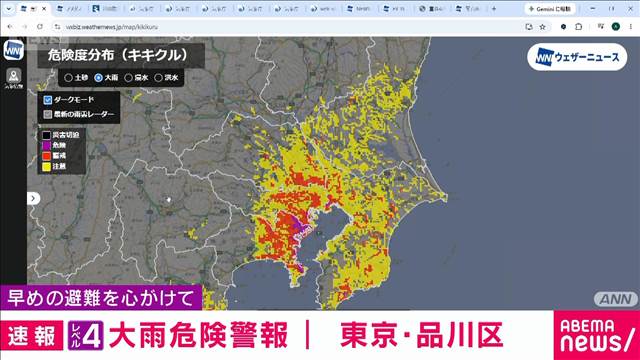Go back with the browser back arrow
Image resolution: width=640 pixels, height=360 pixels.
(x=10, y=27)
